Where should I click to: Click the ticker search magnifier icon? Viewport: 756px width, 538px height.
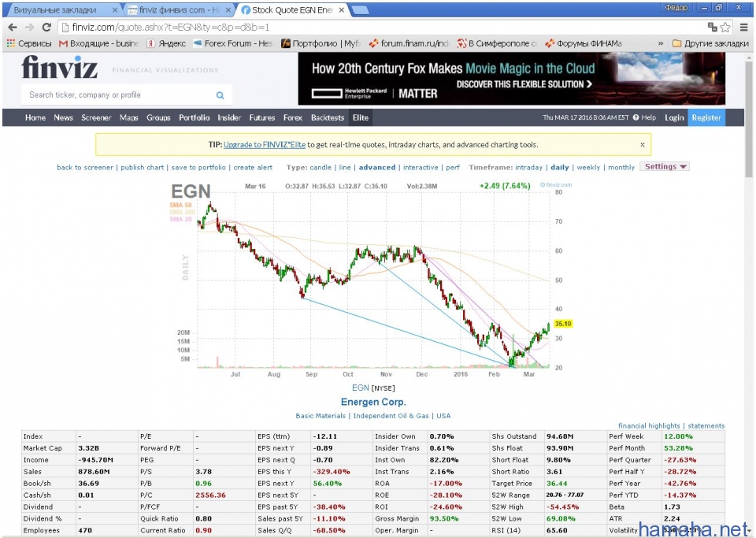pyautogui.click(x=220, y=95)
